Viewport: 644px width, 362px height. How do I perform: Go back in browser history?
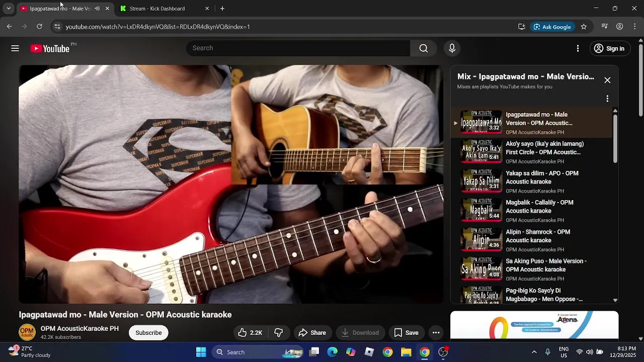[x=9, y=27]
